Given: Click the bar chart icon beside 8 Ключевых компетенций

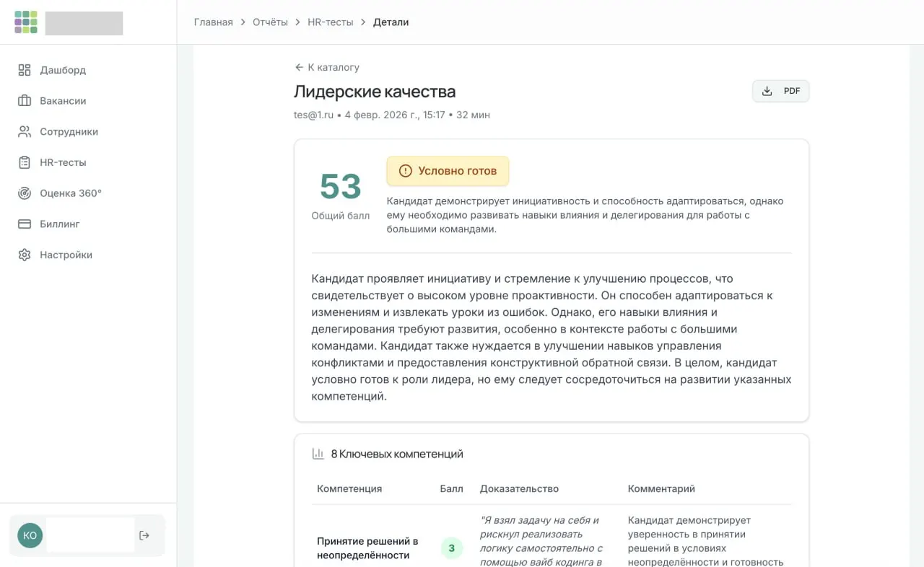Looking at the screenshot, I should pyautogui.click(x=318, y=454).
